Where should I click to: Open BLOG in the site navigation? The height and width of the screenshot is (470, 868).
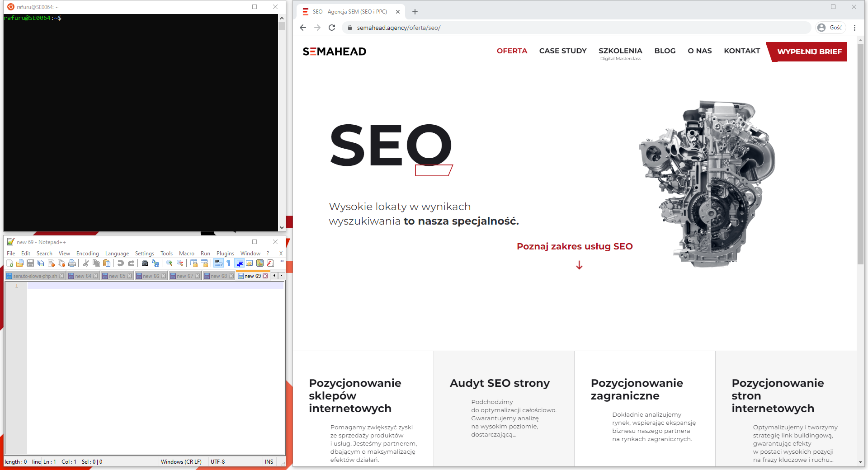[665, 51]
